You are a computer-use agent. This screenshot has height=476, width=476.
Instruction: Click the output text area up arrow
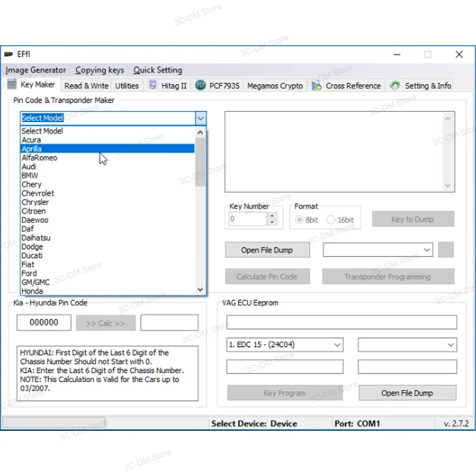click(x=448, y=119)
